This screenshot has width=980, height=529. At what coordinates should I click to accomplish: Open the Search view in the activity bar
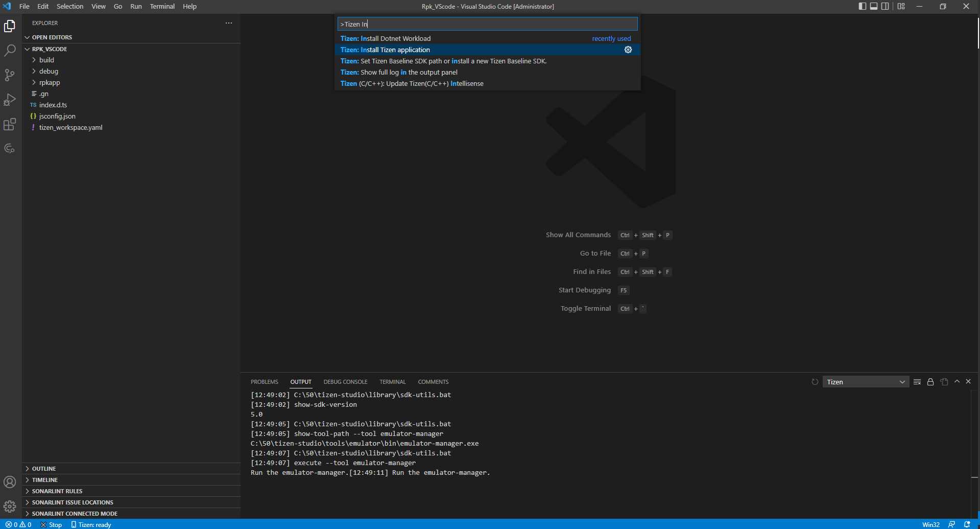(x=10, y=51)
